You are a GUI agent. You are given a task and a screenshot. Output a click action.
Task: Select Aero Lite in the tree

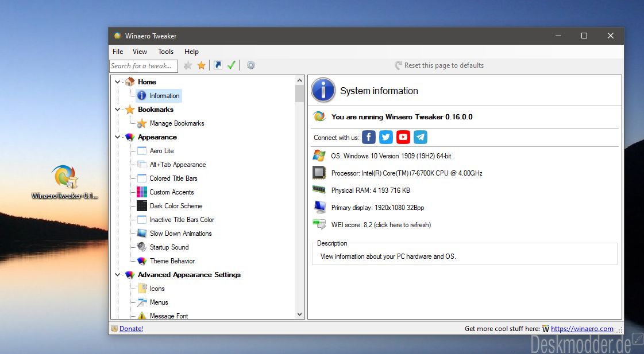pos(162,151)
